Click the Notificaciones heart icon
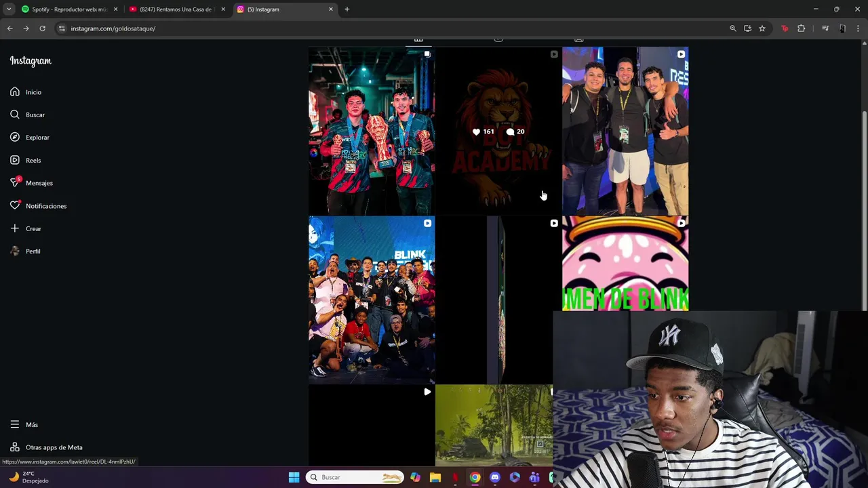The image size is (868, 488). tap(15, 205)
